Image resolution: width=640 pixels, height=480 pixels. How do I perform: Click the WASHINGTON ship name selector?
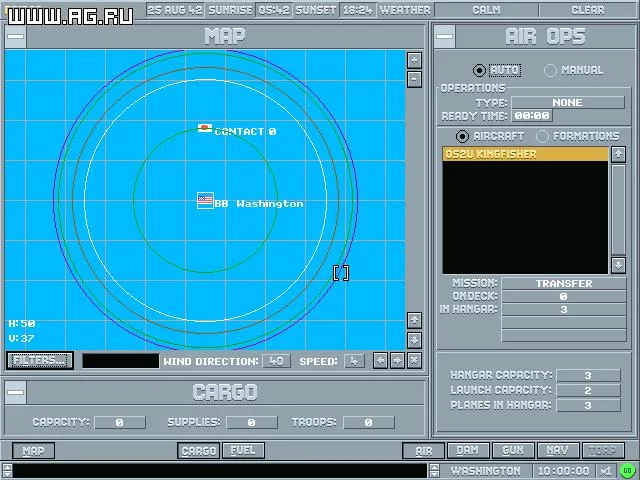pyautogui.click(x=486, y=471)
